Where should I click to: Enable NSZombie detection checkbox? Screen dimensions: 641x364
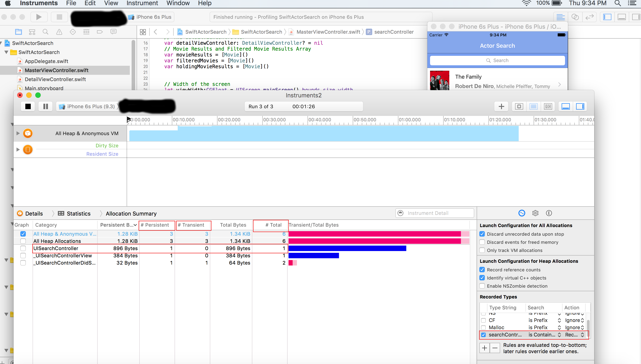tap(482, 286)
